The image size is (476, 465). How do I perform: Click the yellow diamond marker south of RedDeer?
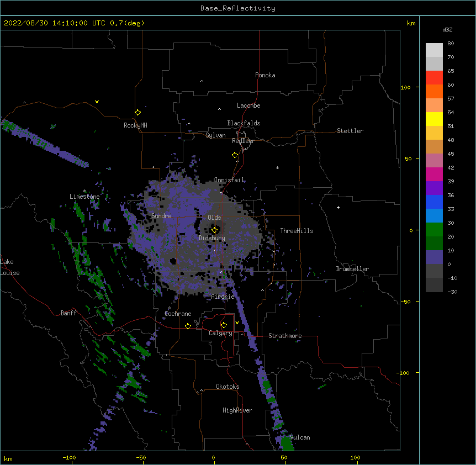235,155
